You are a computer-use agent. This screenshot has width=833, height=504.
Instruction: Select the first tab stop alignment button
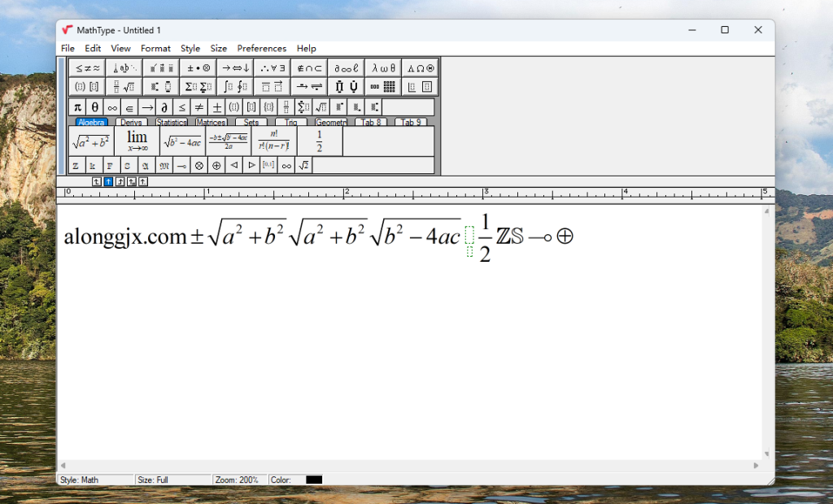coord(97,181)
